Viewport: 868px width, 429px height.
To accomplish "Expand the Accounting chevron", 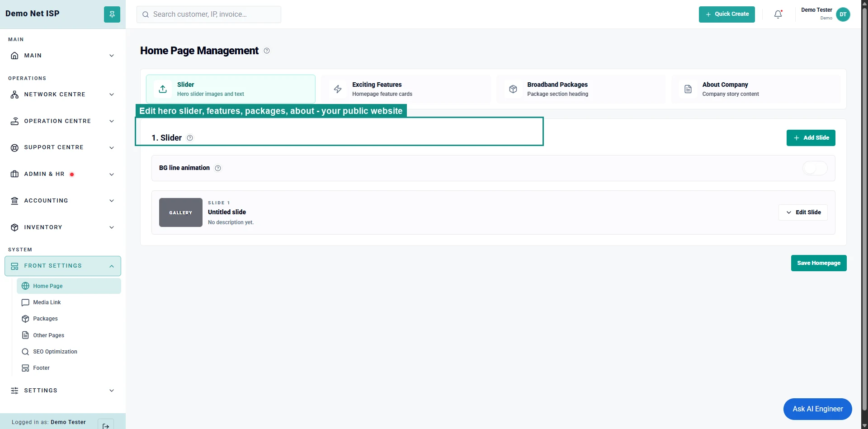I will click(112, 201).
